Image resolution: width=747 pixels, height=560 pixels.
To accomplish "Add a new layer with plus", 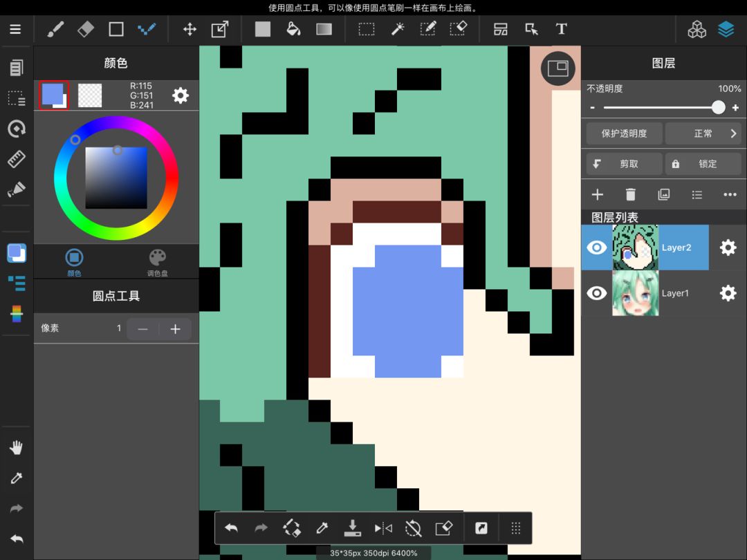I will point(598,194).
